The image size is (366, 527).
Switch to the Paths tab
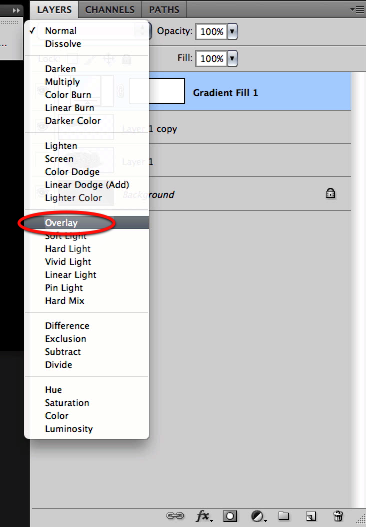point(164,10)
